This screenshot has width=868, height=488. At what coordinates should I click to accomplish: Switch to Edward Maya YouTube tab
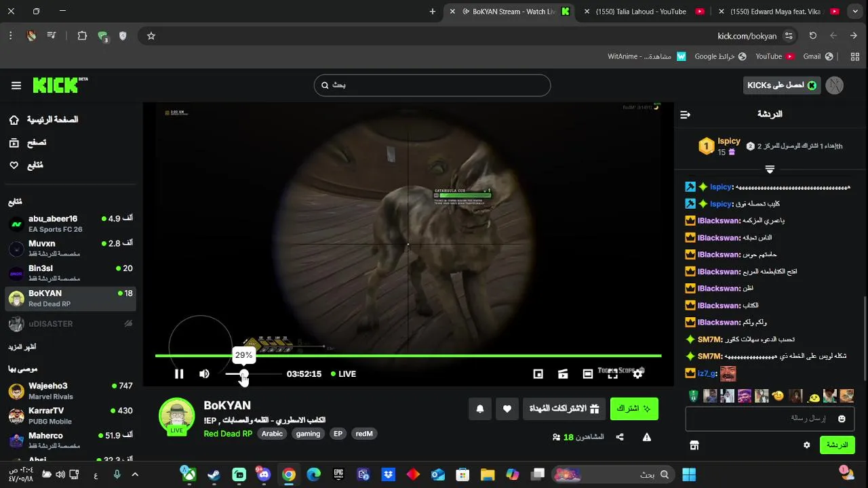point(775,12)
